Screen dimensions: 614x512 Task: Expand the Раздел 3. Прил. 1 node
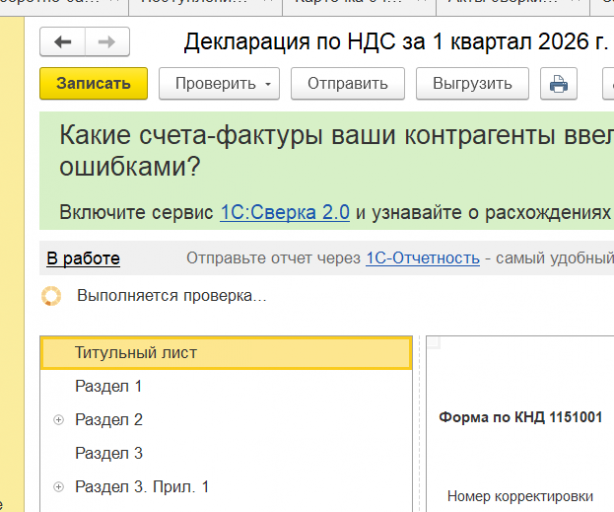(x=58, y=487)
